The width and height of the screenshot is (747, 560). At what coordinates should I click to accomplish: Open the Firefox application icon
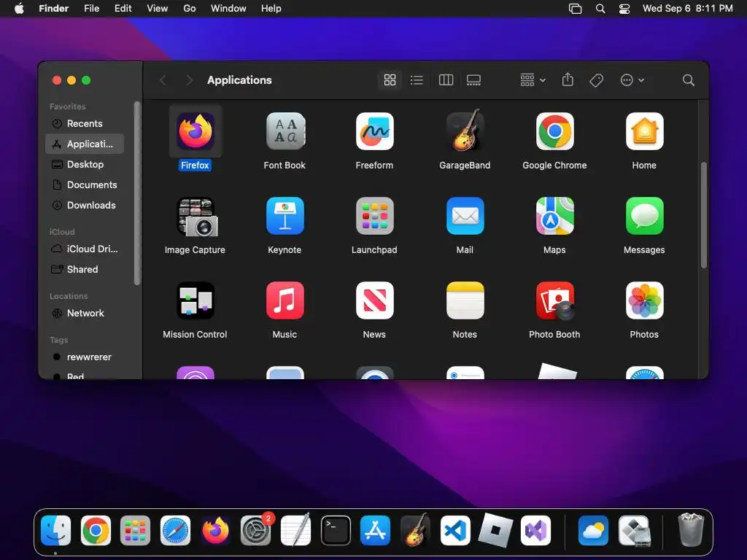click(196, 131)
